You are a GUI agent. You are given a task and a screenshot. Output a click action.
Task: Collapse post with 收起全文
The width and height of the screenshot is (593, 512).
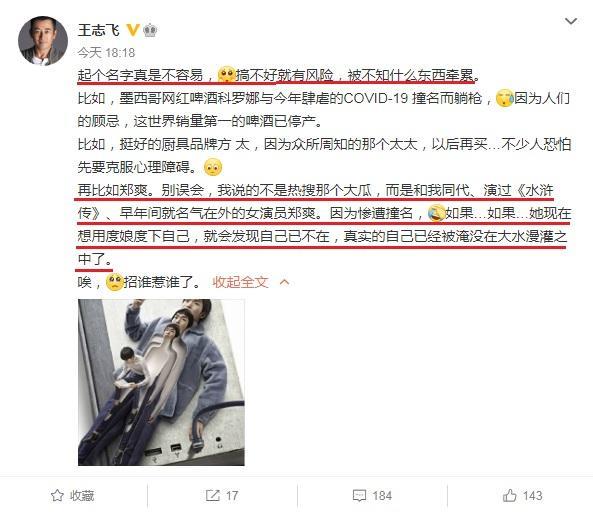pyautogui.click(x=240, y=282)
